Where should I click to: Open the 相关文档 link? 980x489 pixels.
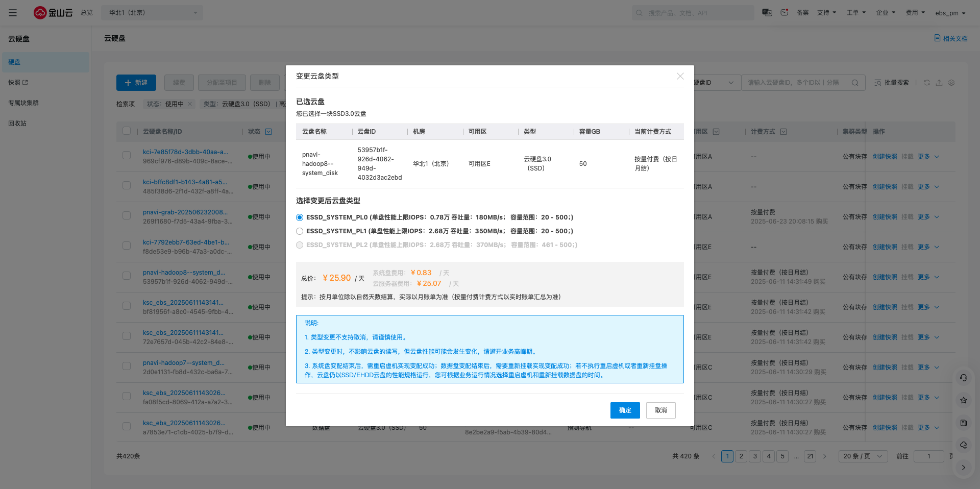955,38
